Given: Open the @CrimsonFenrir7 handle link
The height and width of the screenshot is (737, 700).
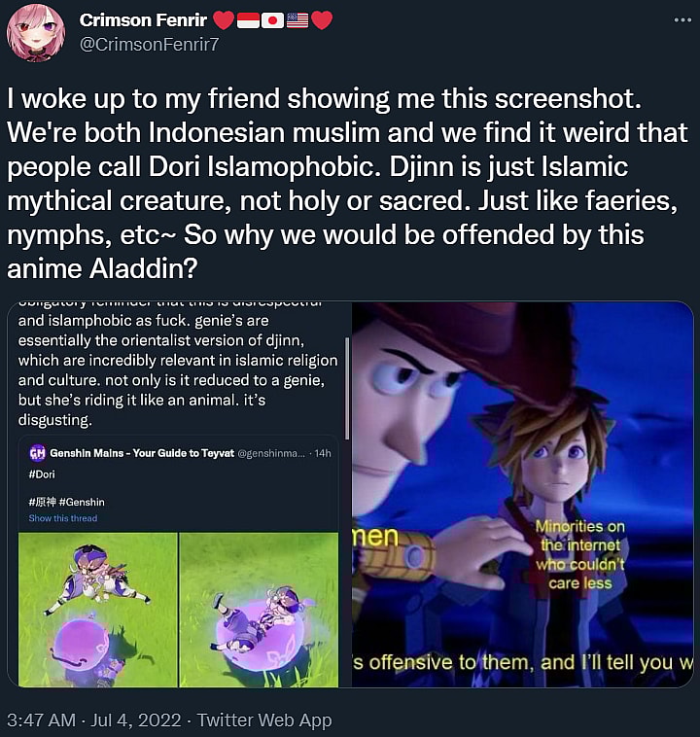Looking at the screenshot, I should [x=149, y=45].
